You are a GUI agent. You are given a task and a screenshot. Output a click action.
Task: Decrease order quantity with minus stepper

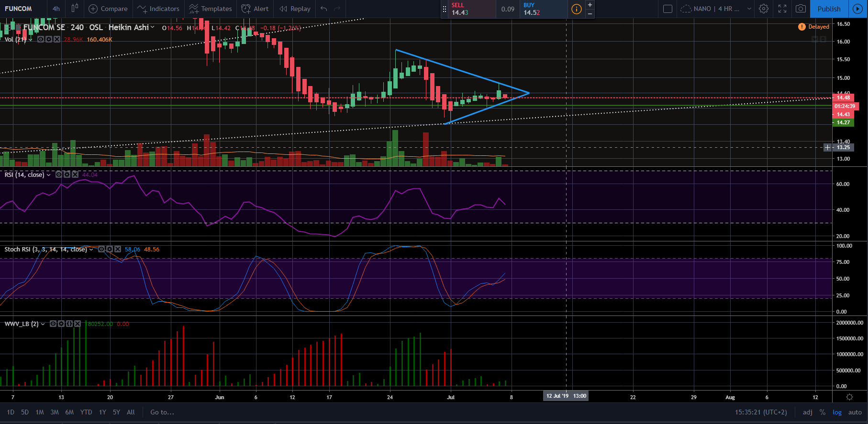[x=590, y=14]
